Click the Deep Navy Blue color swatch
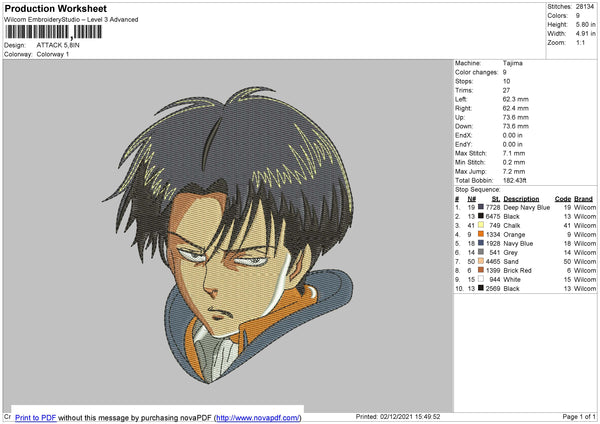The height and width of the screenshot is (424, 600). (481, 207)
